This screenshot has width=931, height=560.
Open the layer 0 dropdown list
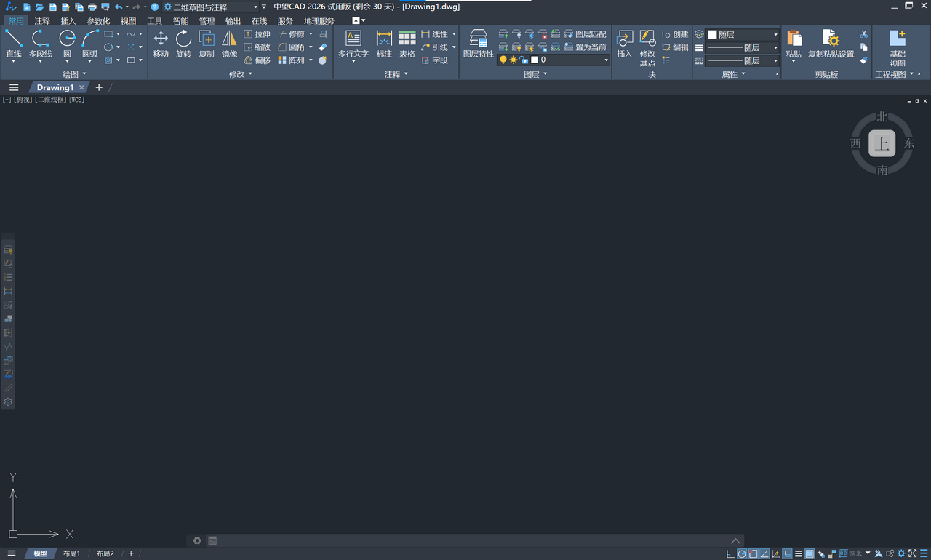tap(606, 60)
